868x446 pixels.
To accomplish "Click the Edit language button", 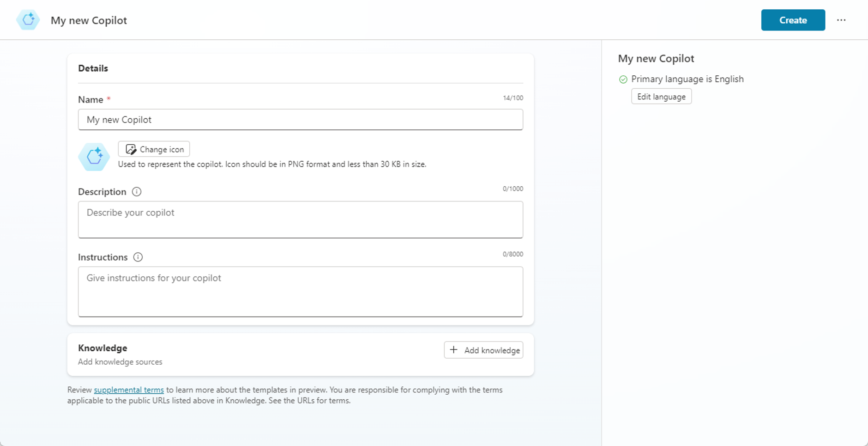I will click(661, 97).
